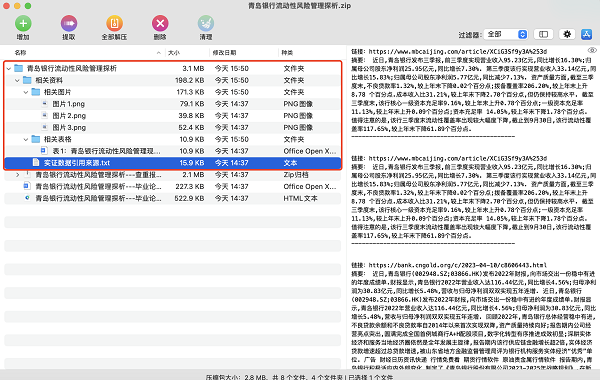Image resolution: width=600 pixels, height=380 pixels.
Task: Click the 171.3 KB size cell
Action: (190, 93)
